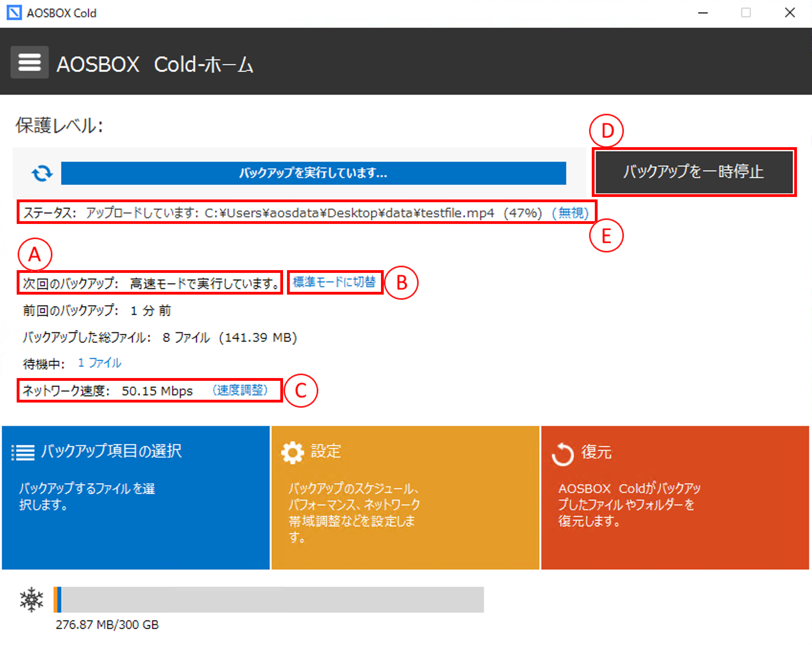
Task: Switch modes via 標準モードに切替 link
Action: click(334, 282)
